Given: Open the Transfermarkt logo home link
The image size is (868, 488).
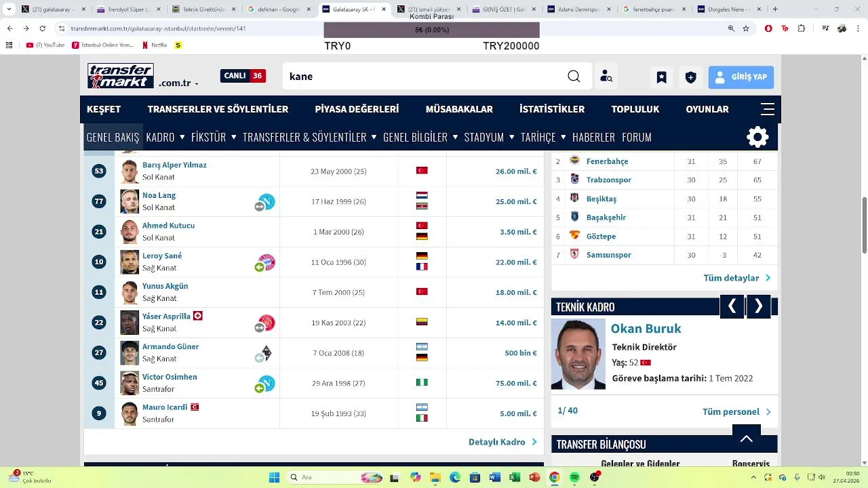Looking at the screenshot, I should [121, 76].
